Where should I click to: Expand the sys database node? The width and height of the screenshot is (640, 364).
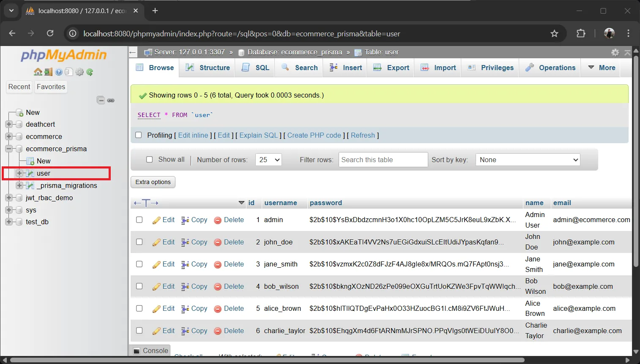(x=8, y=210)
